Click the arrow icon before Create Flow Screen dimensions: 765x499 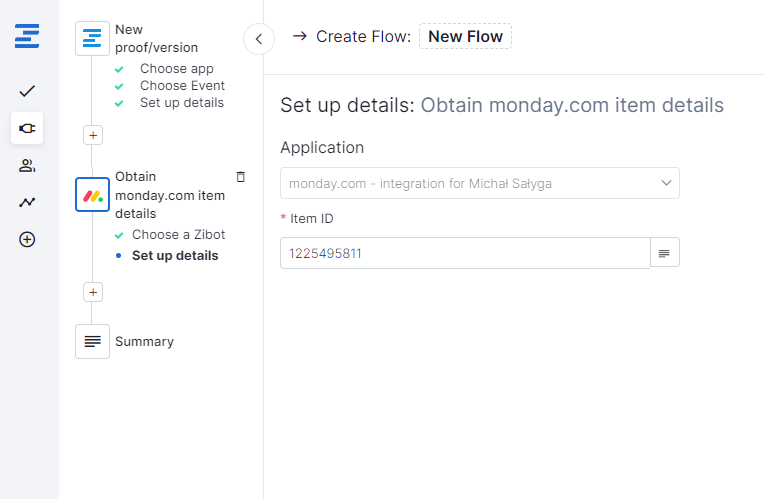(x=299, y=36)
